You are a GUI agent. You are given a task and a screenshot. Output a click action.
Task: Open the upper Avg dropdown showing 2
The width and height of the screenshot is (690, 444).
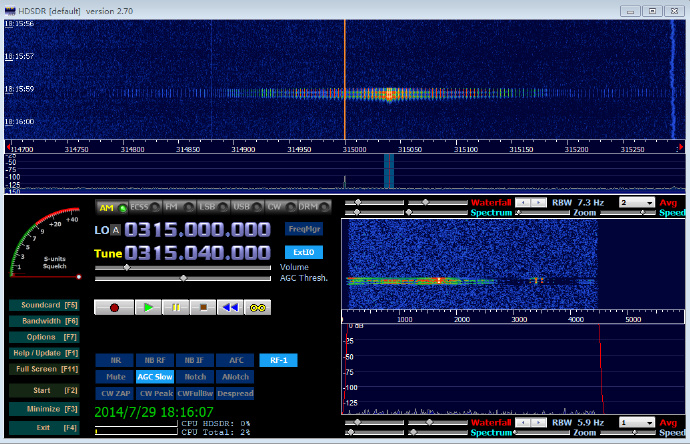(x=636, y=202)
